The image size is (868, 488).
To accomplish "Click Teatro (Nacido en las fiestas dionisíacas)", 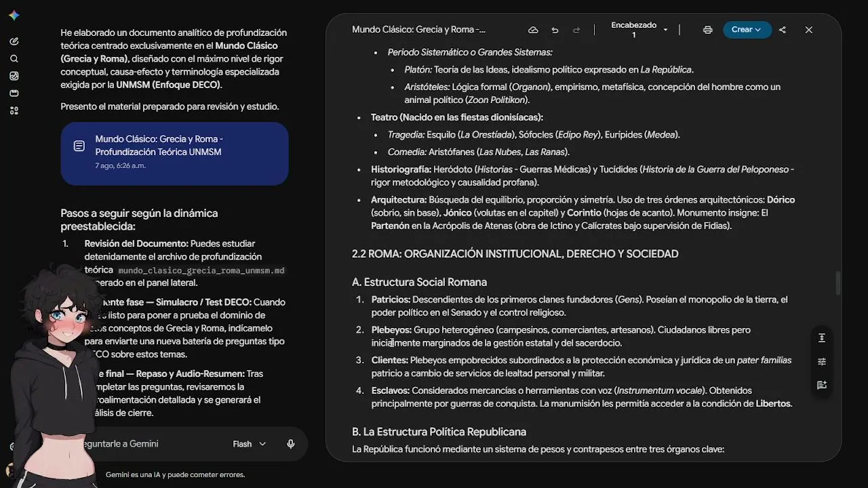I will click(457, 117).
